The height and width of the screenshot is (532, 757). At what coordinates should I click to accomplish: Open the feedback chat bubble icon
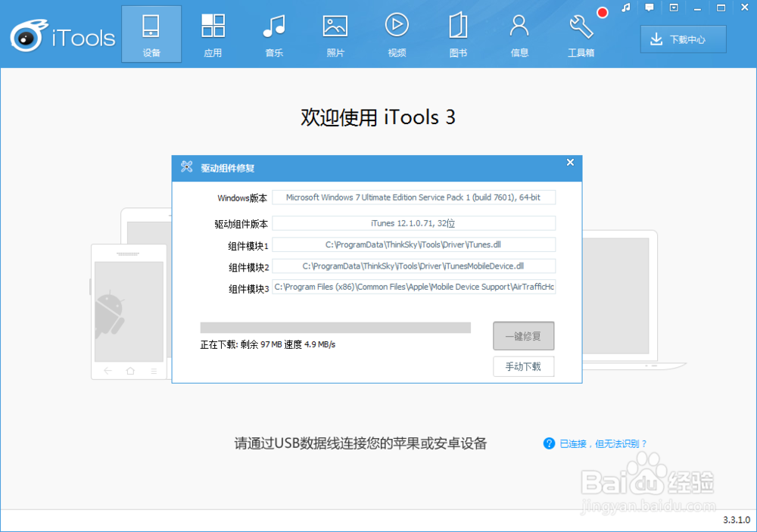[650, 8]
